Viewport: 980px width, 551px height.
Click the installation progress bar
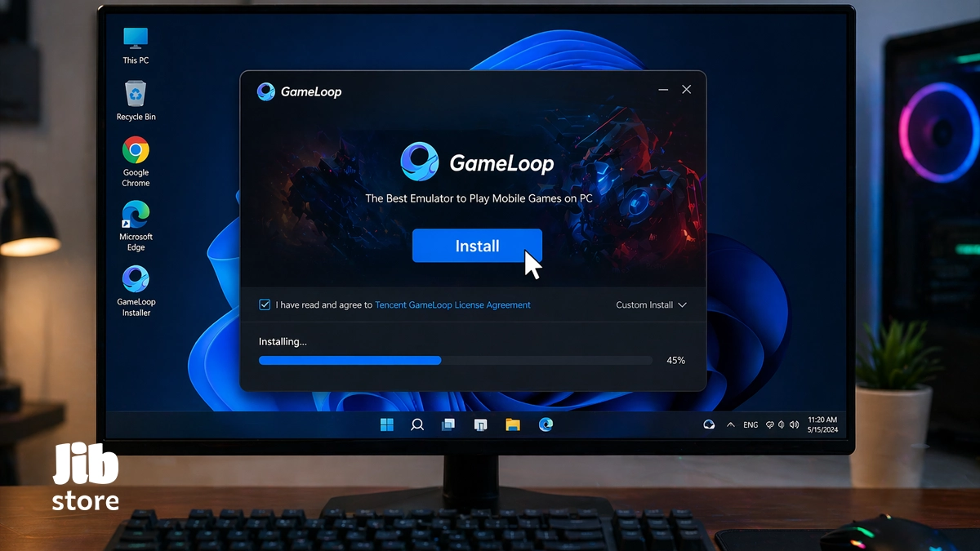click(x=455, y=360)
